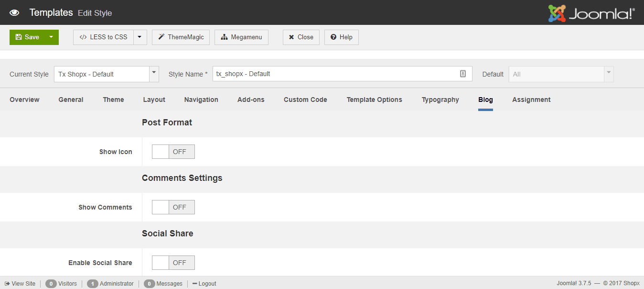
Task: Switch to the Typography tab
Action: pyautogui.click(x=440, y=100)
